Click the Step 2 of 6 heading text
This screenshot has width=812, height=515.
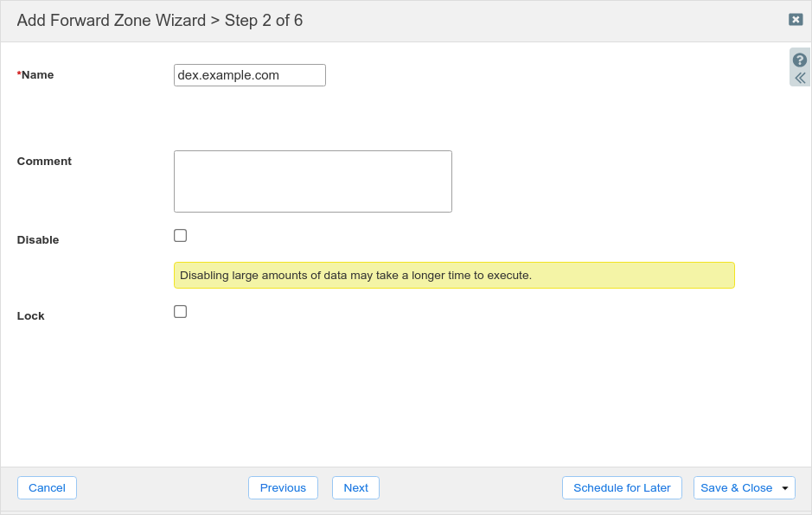(x=264, y=20)
